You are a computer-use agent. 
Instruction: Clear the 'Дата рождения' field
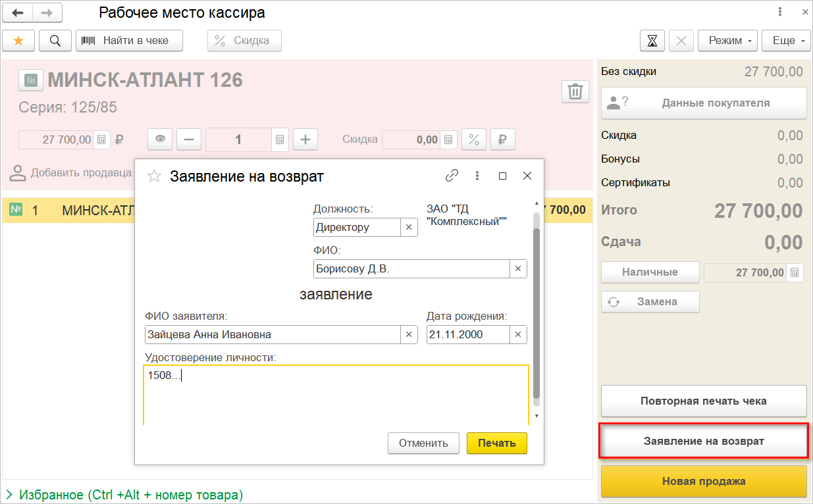click(518, 334)
